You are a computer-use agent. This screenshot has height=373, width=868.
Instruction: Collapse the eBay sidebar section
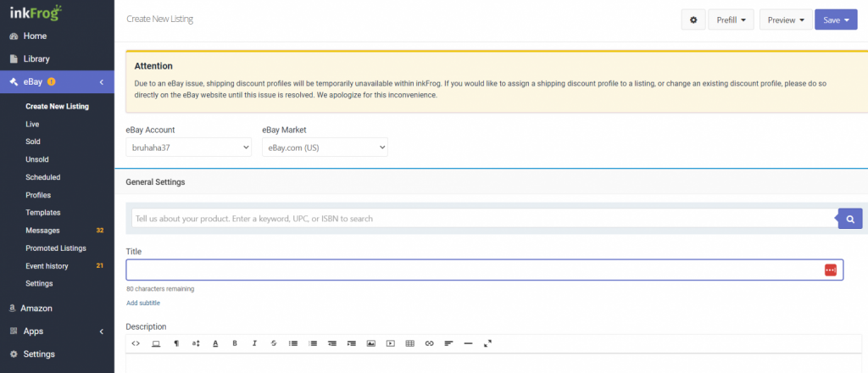[x=102, y=82]
